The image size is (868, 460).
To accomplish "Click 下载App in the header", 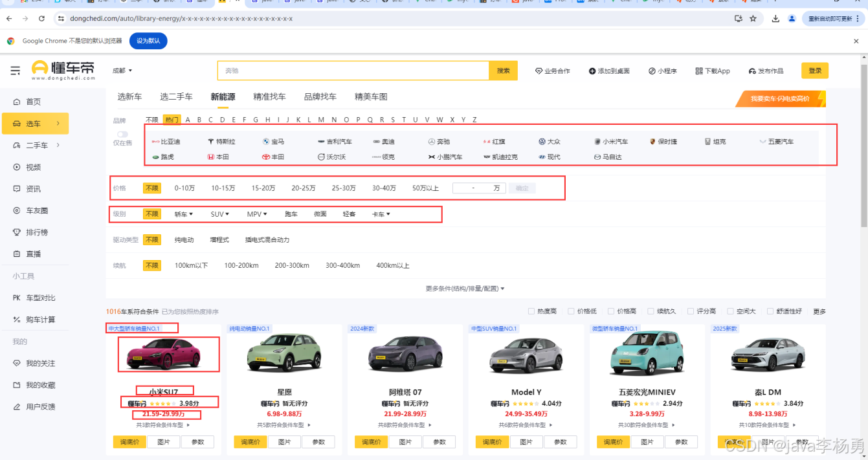I will click(x=713, y=71).
